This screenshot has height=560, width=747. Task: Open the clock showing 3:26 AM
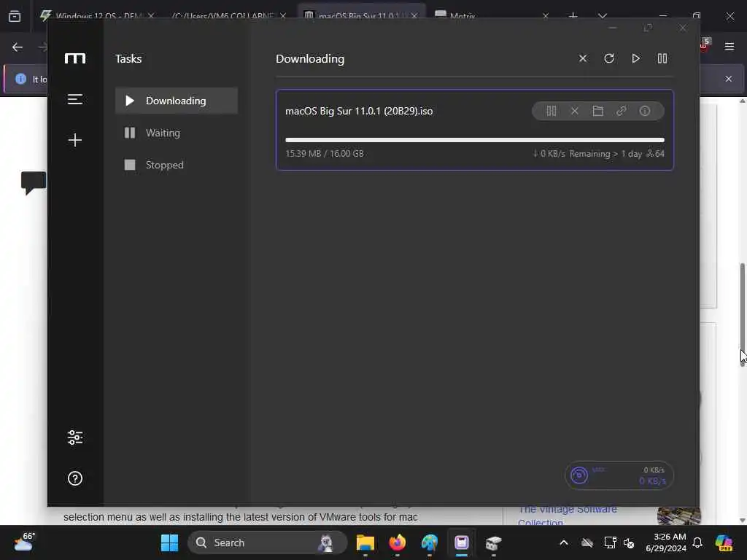(666, 542)
